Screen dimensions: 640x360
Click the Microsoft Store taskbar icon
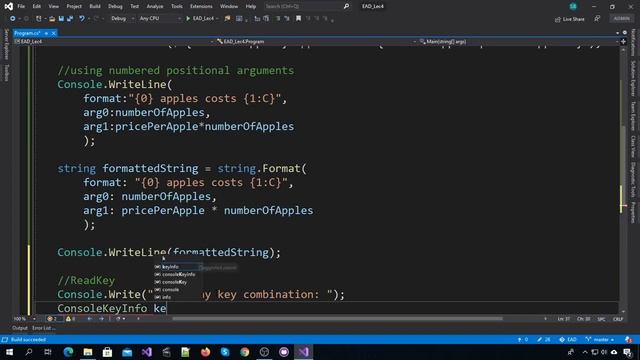[x=107, y=352]
